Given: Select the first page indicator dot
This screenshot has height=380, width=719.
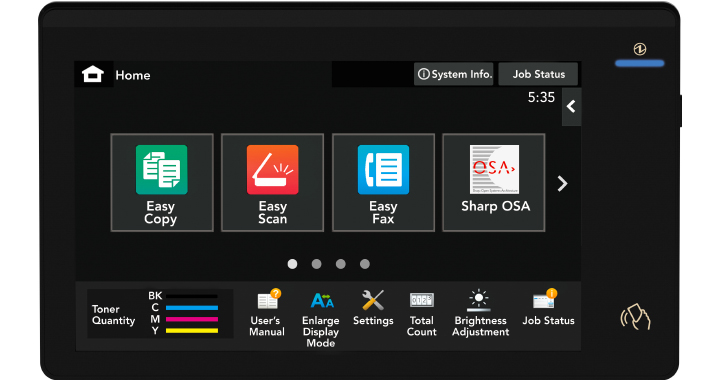Looking at the screenshot, I should coord(292,264).
